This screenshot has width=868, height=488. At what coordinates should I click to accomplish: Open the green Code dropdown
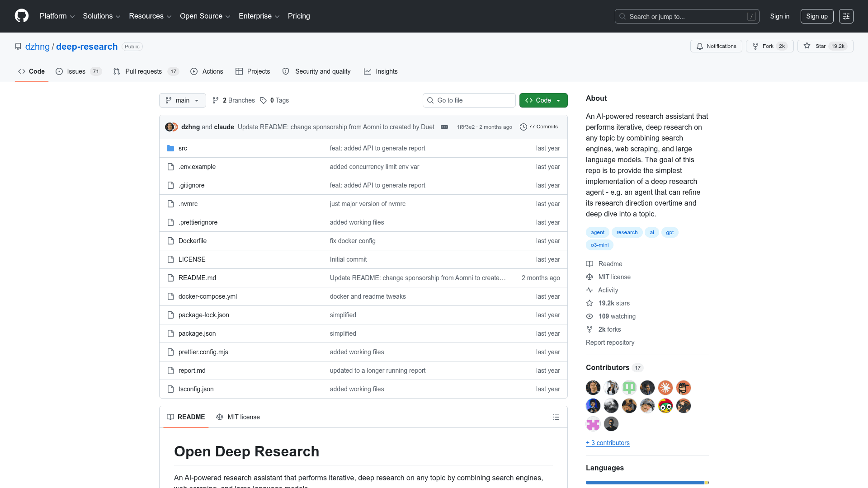[543, 100]
